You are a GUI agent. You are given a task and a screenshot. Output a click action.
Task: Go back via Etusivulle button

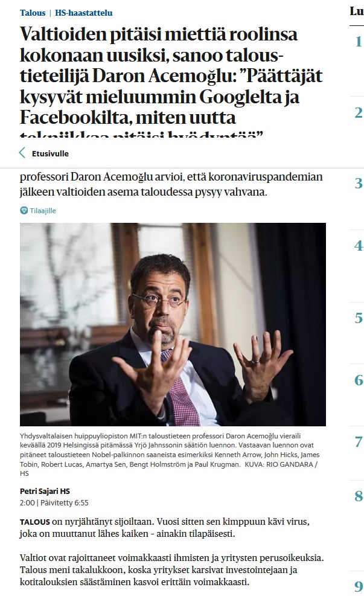tap(43, 153)
